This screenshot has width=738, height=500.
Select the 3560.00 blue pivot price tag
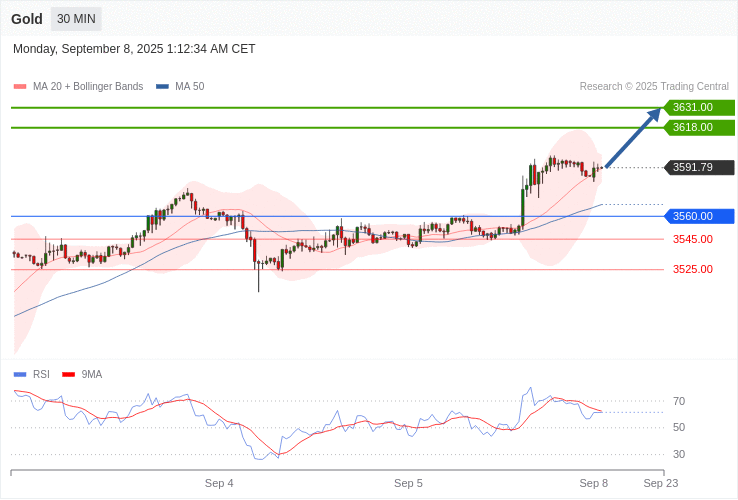pyautogui.click(x=698, y=216)
